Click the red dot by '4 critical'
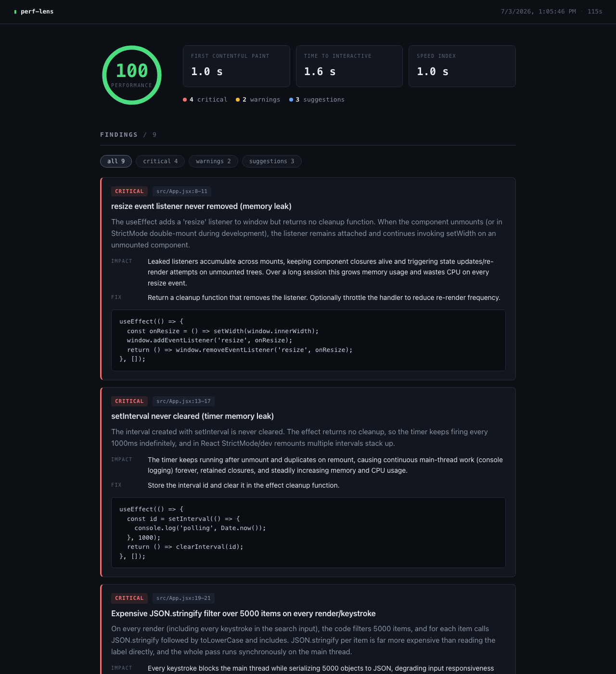 (185, 100)
